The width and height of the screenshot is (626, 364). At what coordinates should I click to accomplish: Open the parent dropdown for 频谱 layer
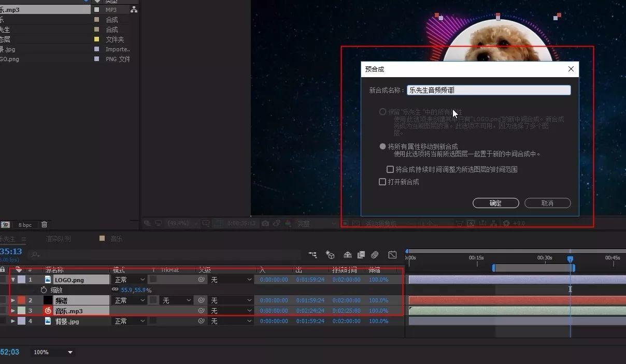[x=231, y=300]
